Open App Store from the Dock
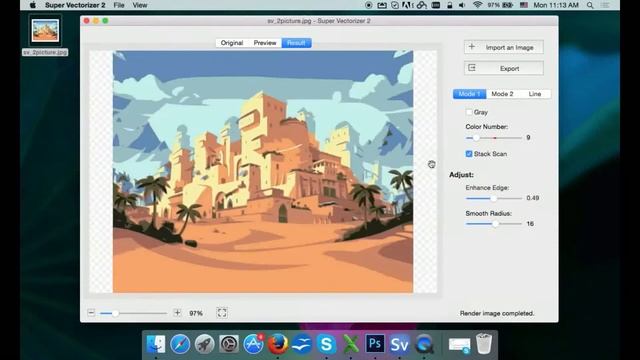Viewport: 640px width, 360px height. tap(253, 344)
